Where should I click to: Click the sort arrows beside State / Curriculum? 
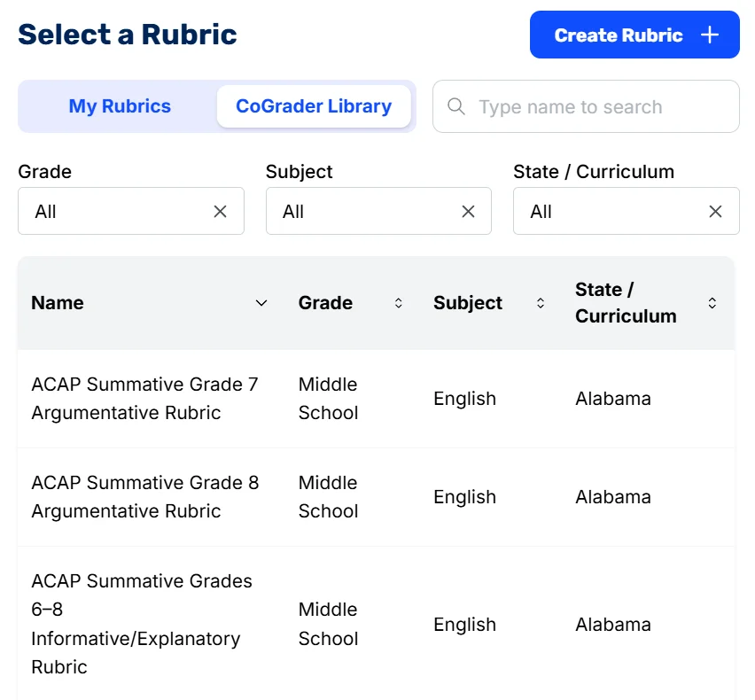[712, 302]
